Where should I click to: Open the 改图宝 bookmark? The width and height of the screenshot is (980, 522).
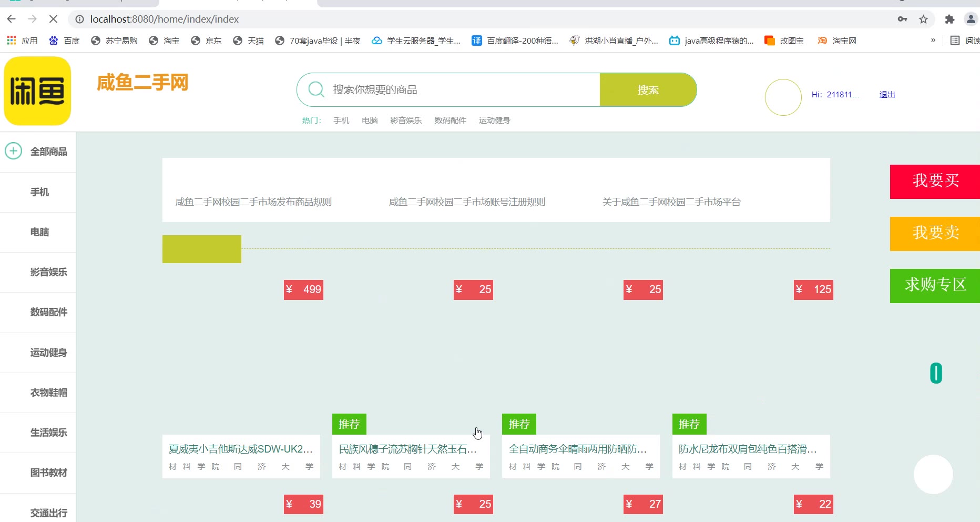pyautogui.click(x=784, y=41)
